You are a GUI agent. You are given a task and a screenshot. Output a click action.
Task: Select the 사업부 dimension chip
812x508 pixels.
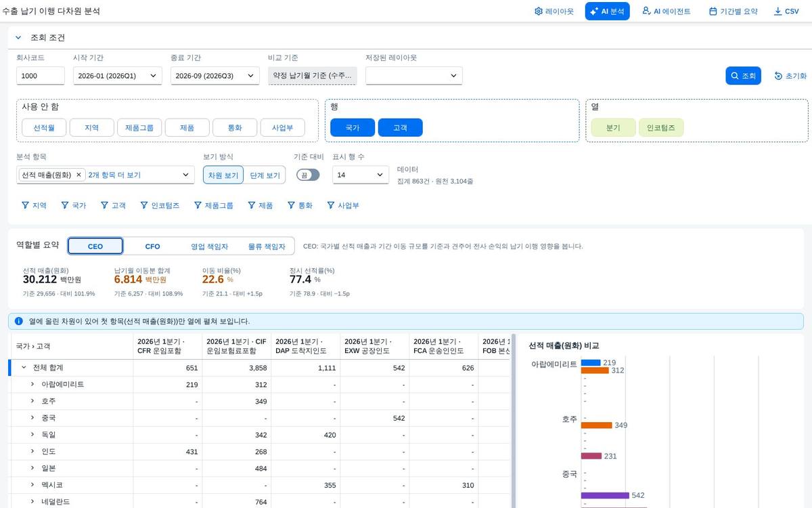point(283,127)
